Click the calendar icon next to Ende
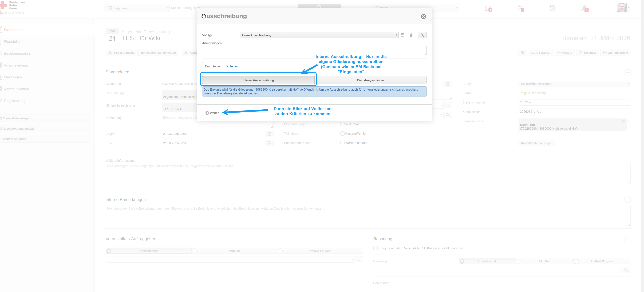This screenshot has width=644, height=292. click(269, 143)
